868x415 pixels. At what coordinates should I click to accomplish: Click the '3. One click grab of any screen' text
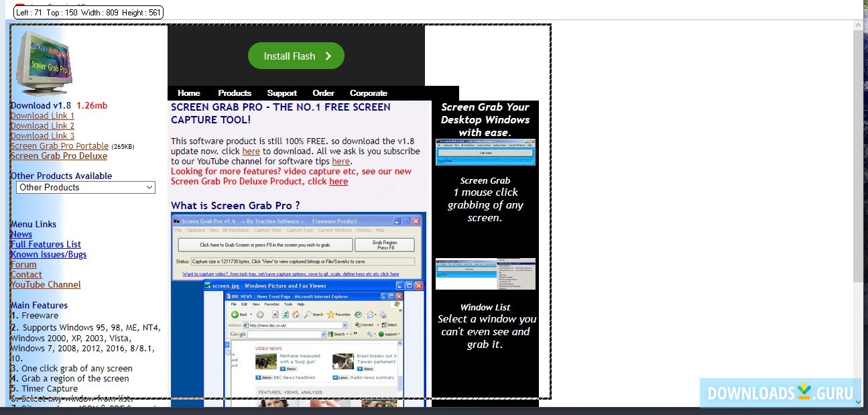pyautogui.click(x=72, y=368)
